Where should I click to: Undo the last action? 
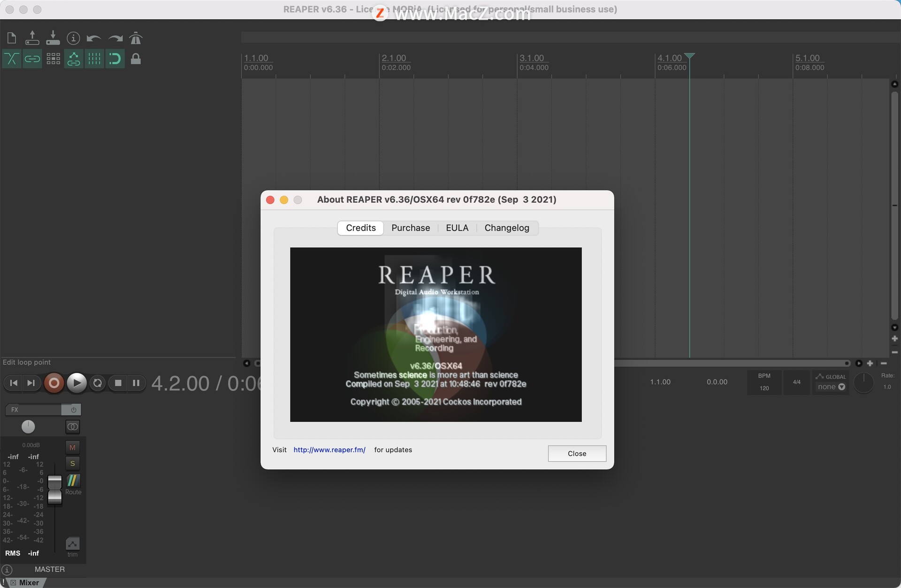(x=94, y=38)
